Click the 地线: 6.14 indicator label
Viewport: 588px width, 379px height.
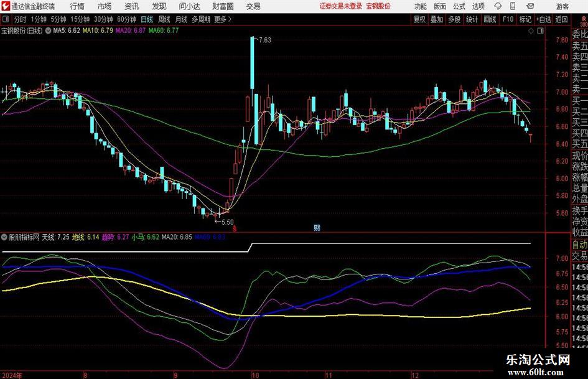tap(85, 237)
